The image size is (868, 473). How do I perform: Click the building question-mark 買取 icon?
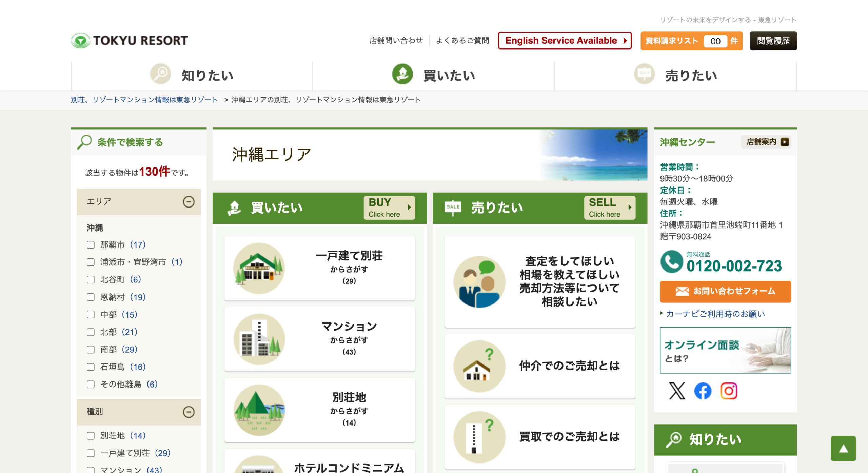479,437
